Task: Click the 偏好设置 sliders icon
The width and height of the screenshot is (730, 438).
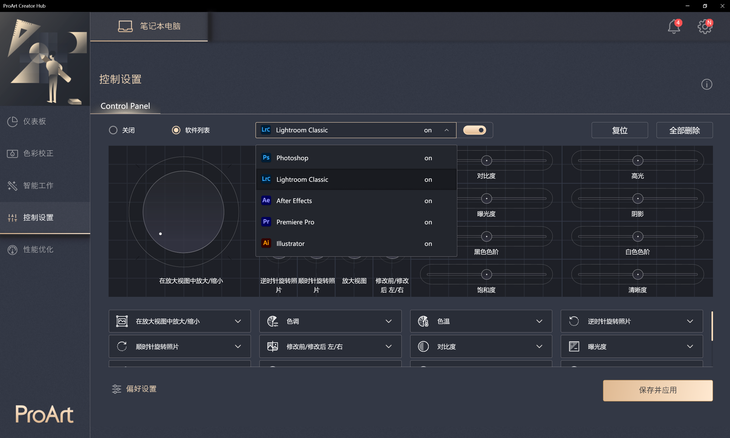Action: (x=117, y=389)
